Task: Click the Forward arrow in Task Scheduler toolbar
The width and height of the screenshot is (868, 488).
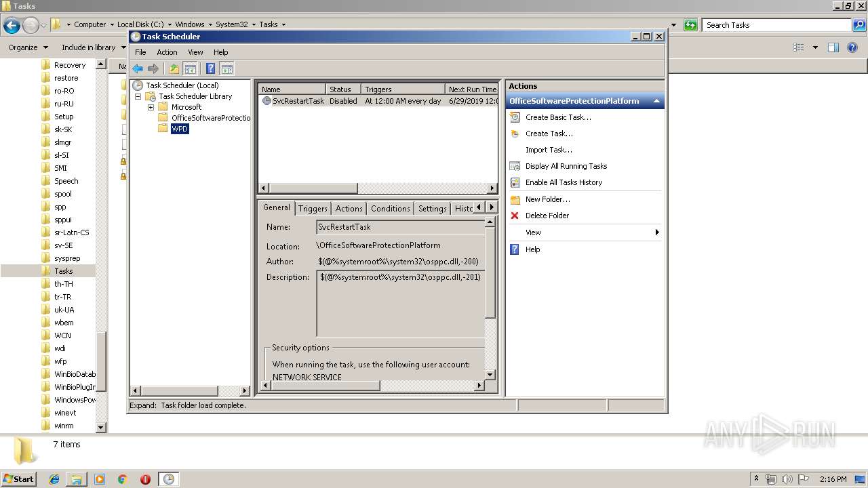Action: click(x=153, y=68)
